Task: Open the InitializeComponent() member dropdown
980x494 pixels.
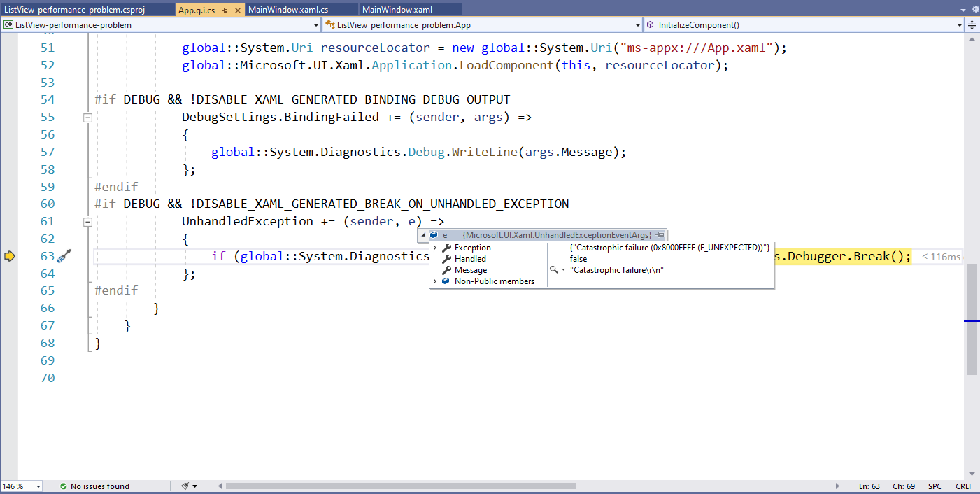Action: [x=804, y=24]
